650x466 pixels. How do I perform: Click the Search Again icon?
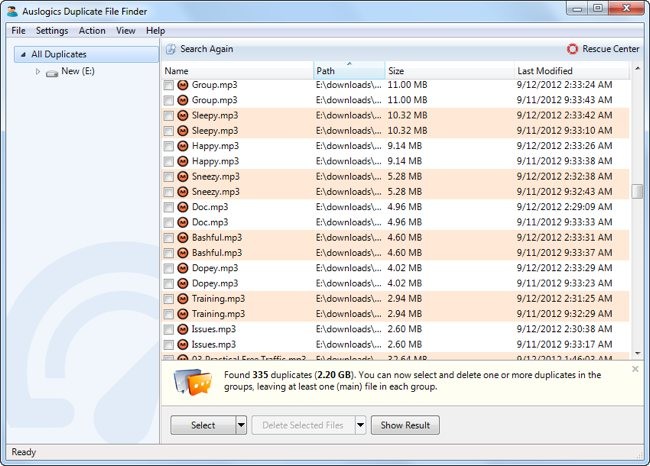tap(170, 49)
